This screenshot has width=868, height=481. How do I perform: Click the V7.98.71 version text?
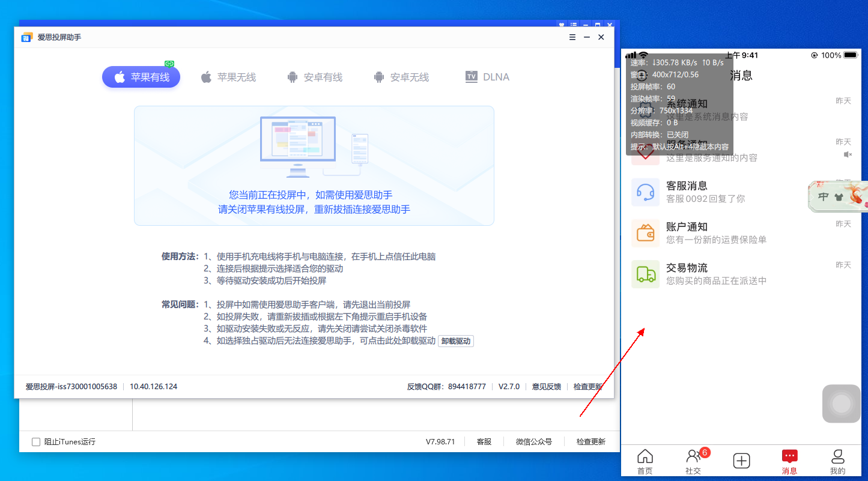click(440, 442)
